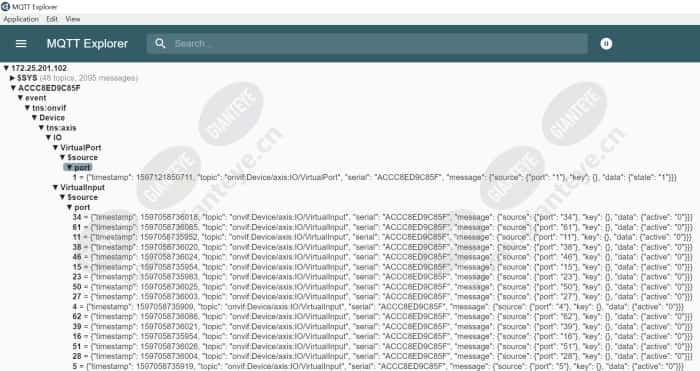Viewport: 700px width, 371px height.
Task: Open the View menu
Action: point(72,19)
